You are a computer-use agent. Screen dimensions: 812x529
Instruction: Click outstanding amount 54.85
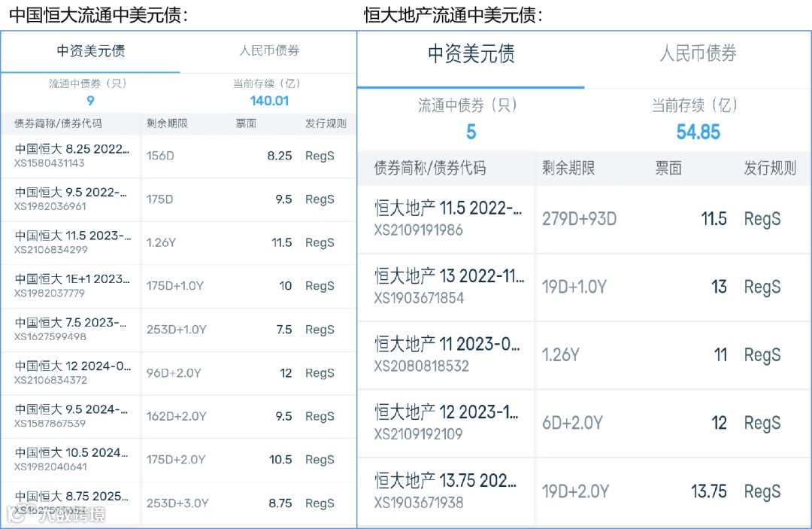(698, 132)
